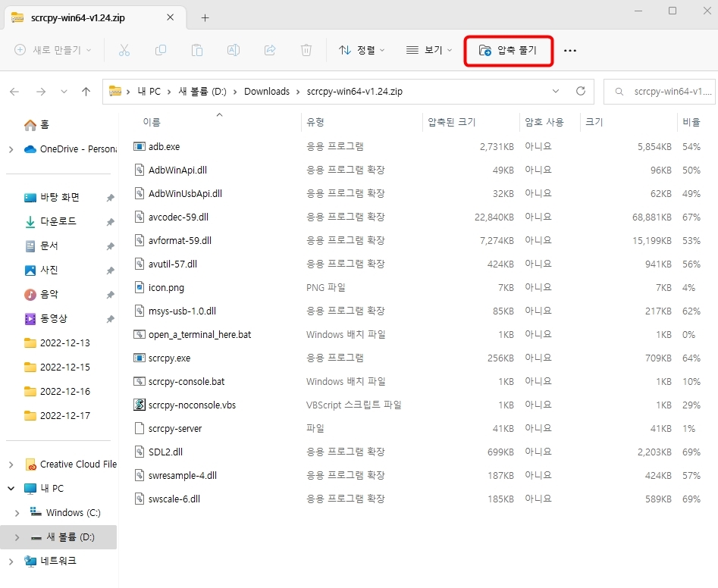Select the avformat-59.dll file row
The image size is (718, 588).
[418, 241]
